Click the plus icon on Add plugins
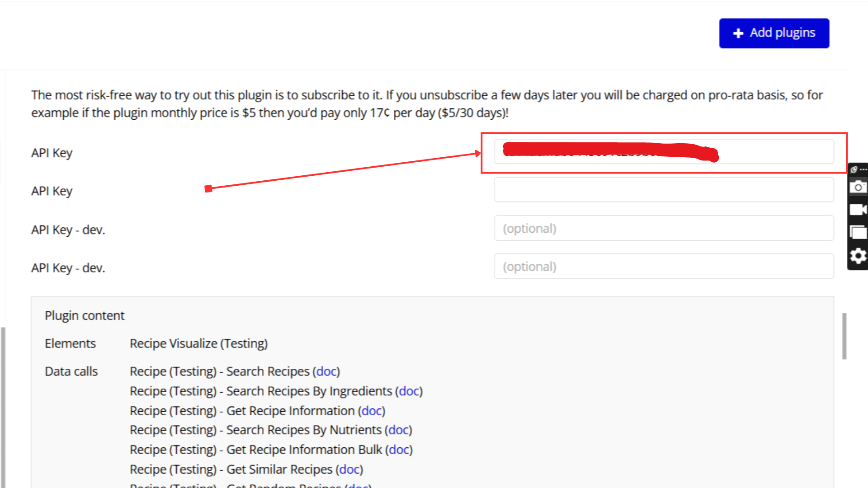The width and height of the screenshot is (868, 488). (x=738, y=33)
